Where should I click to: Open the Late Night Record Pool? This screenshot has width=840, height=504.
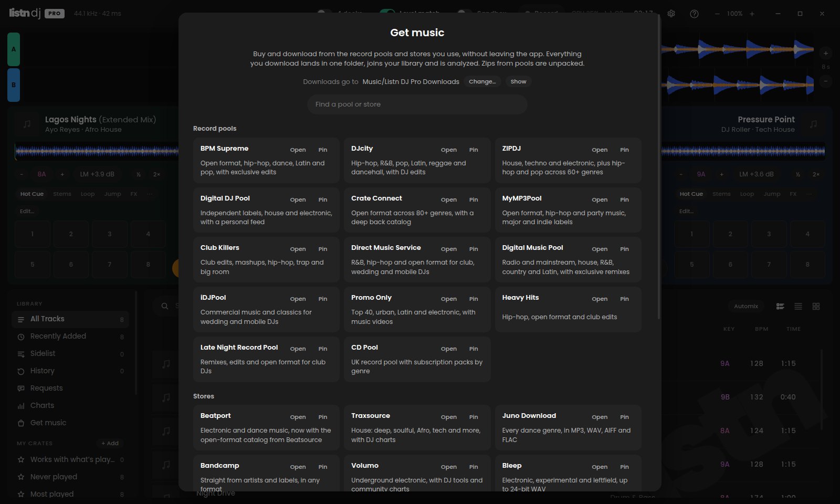point(298,349)
